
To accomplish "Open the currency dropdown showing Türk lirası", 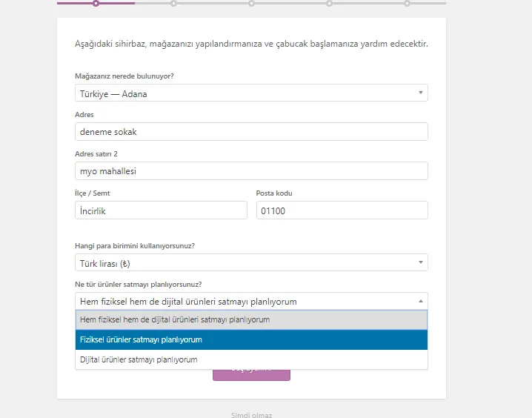I will tap(251, 262).
